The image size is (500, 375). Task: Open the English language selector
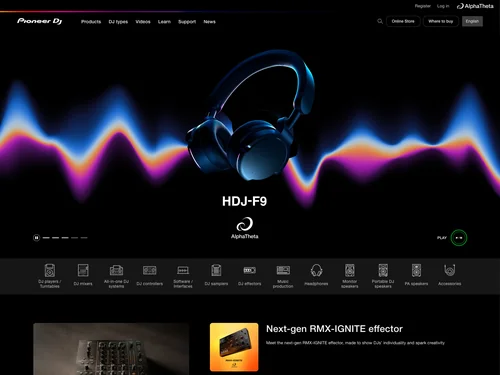tap(472, 21)
